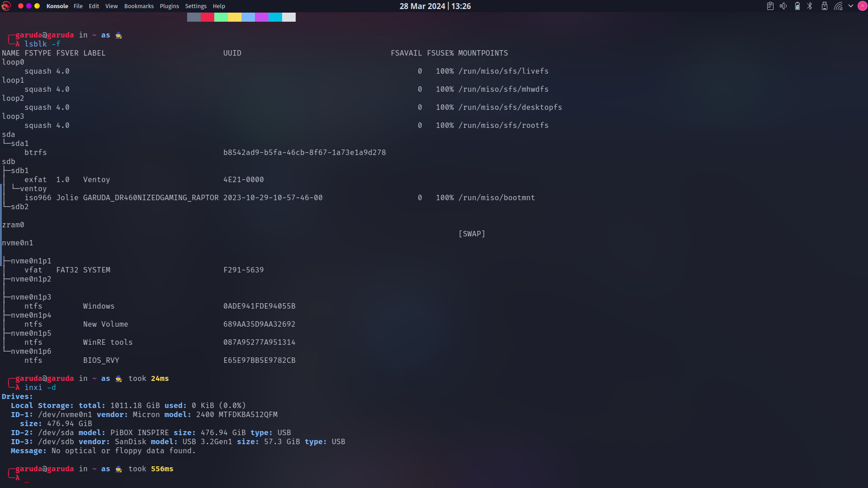
Task: Click the '/run/miso/sfs/desktopfs' mountpoint
Action: (x=510, y=107)
